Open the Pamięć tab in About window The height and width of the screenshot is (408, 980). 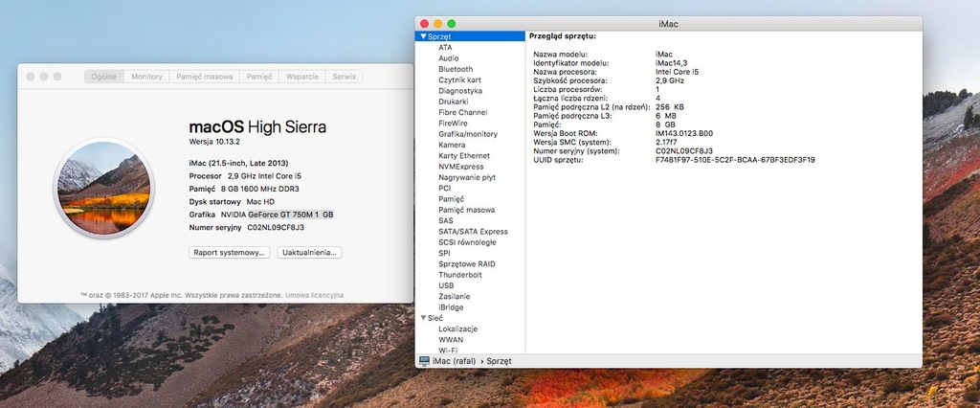click(259, 77)
